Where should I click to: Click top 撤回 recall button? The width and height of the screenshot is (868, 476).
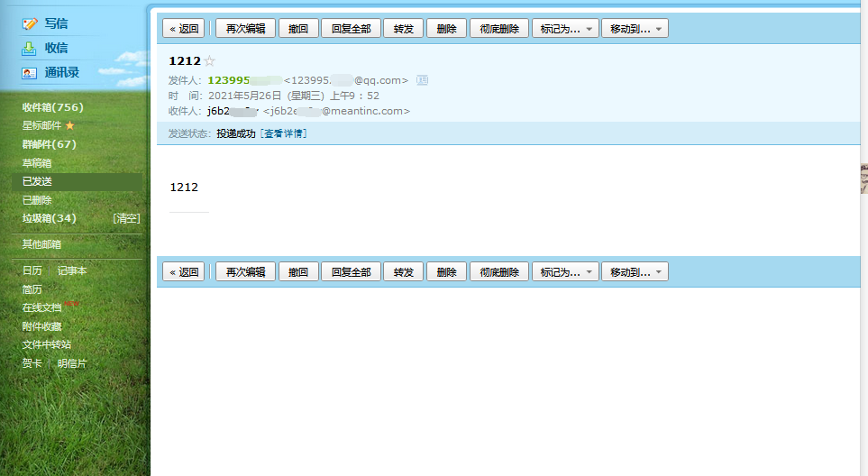pyautogui.click(x=297, y=29)
